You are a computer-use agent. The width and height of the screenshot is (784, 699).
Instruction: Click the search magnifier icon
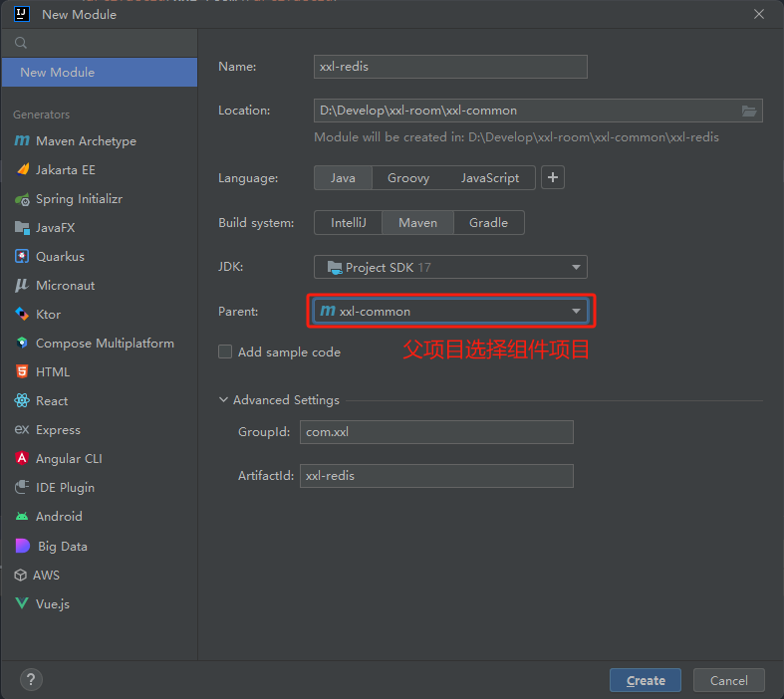[x=21, y=43]
